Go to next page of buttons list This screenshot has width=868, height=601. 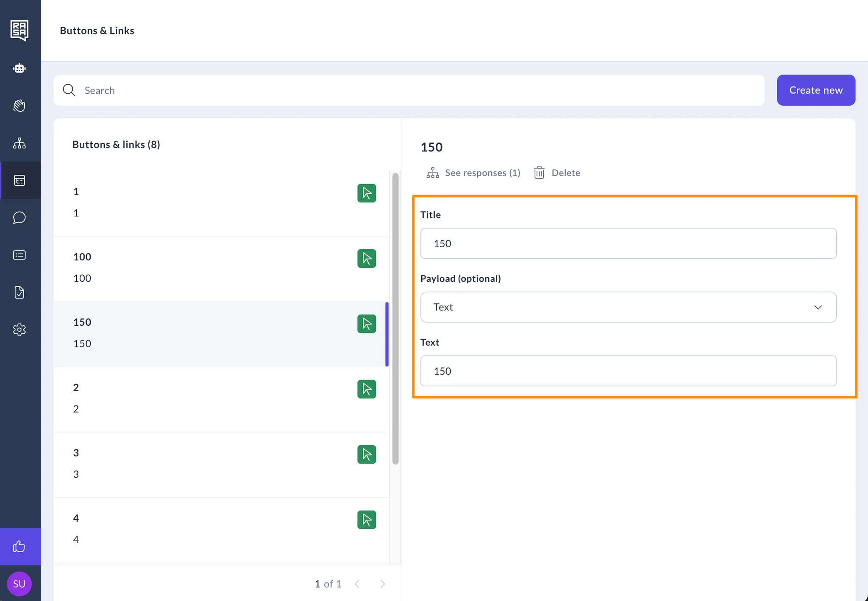tap(382, 584)
